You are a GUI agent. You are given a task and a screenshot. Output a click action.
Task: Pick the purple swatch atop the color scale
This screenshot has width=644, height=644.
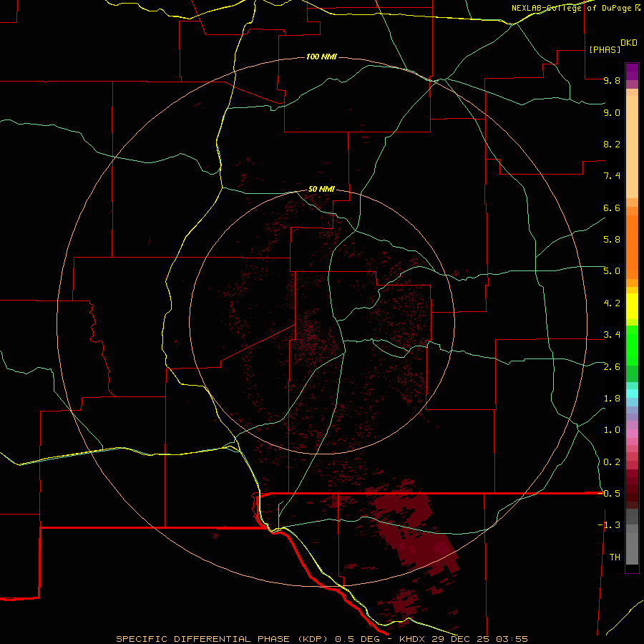[x=632, y=72]
